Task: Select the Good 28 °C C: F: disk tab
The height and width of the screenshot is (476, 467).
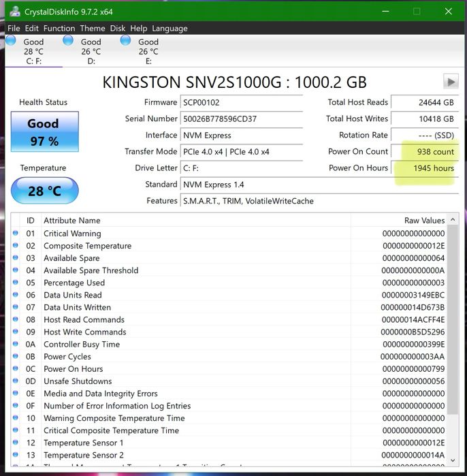Action: click(33, 51)
